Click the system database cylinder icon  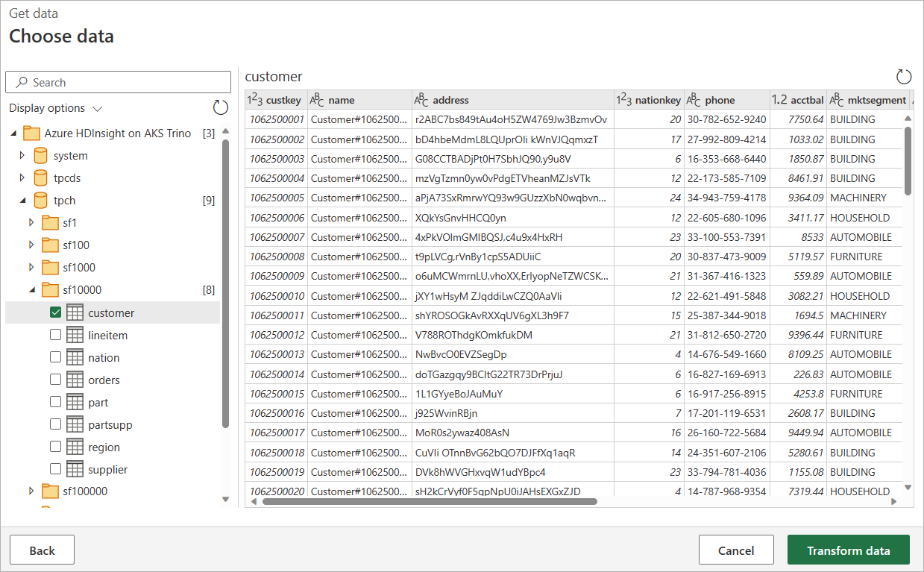[x=40, y=156]
